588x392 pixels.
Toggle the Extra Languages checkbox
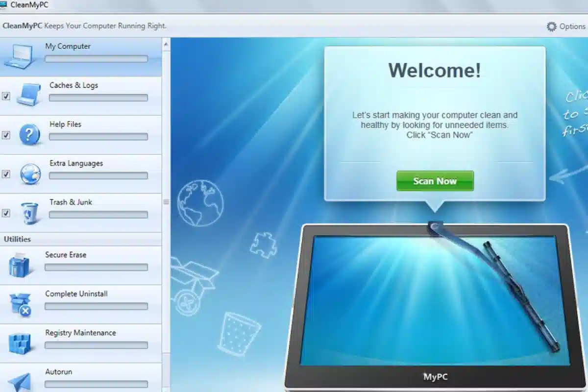[x=6, y=174]
